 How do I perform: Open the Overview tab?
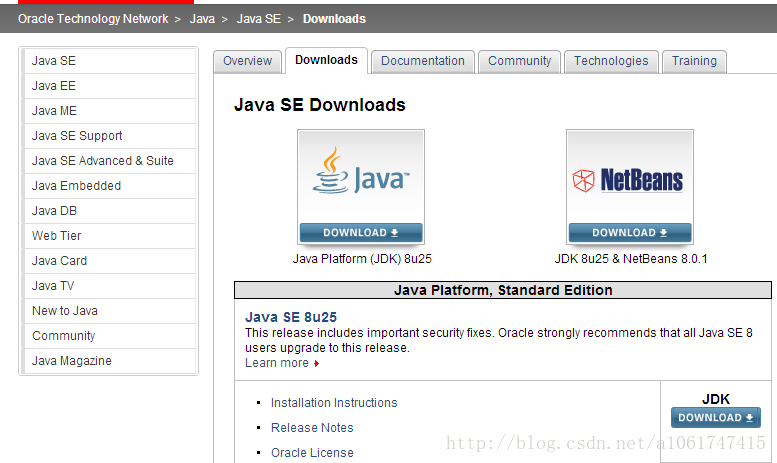click(247, 61)
